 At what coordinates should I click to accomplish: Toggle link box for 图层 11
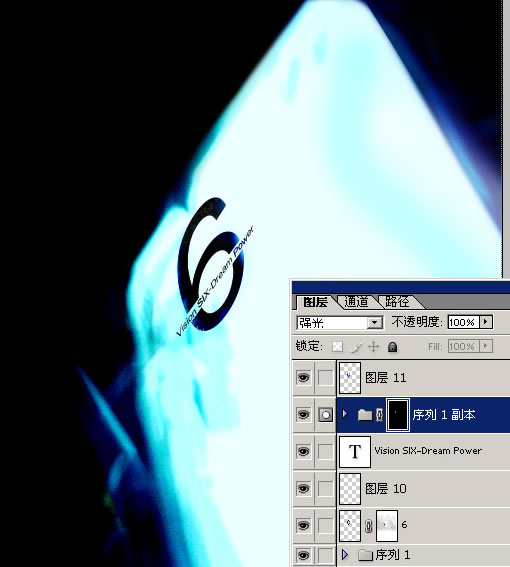326,378
